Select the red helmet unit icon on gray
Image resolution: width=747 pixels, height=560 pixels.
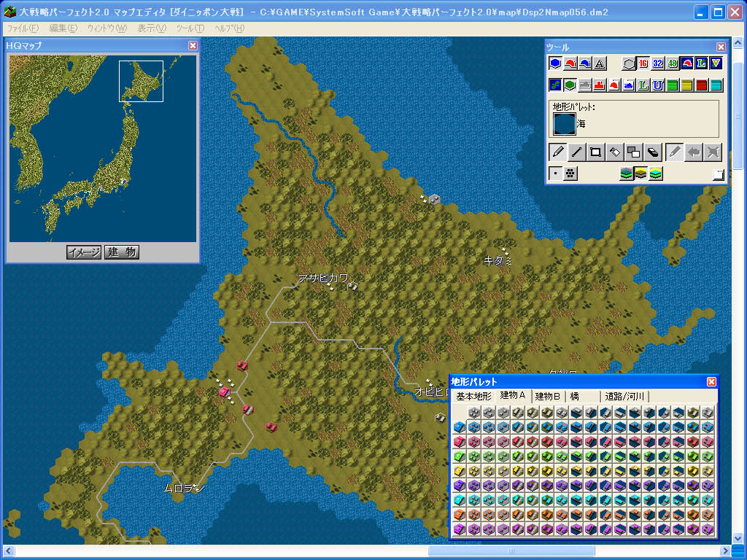(x=570, y=63)
